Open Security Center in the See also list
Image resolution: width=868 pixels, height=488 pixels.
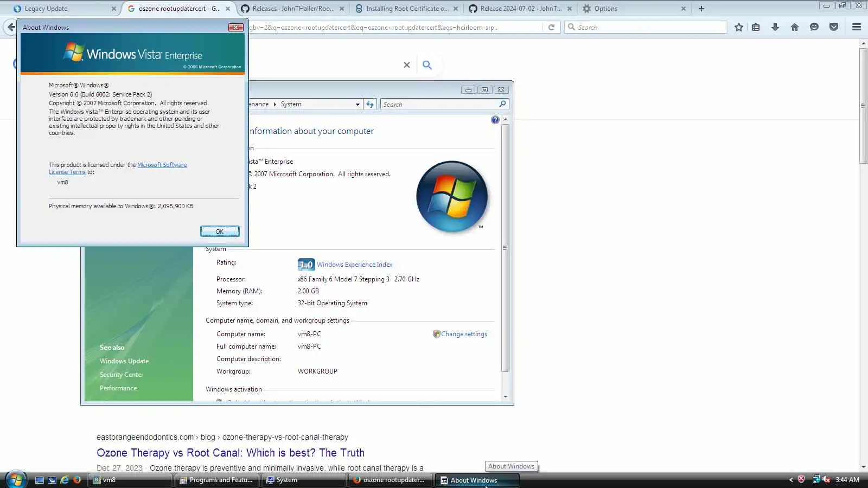pyautogui.click(x=122, y=375)
